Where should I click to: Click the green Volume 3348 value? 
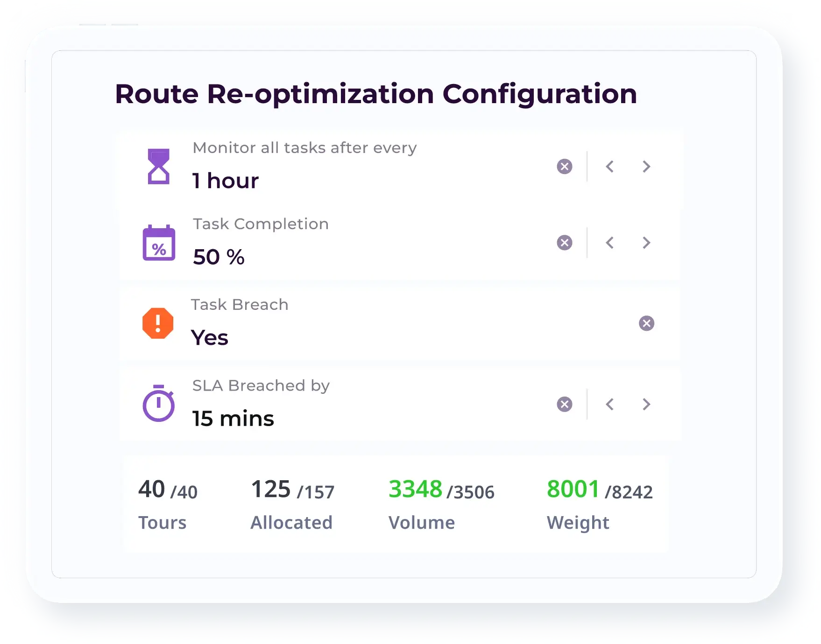pos(416,489)
